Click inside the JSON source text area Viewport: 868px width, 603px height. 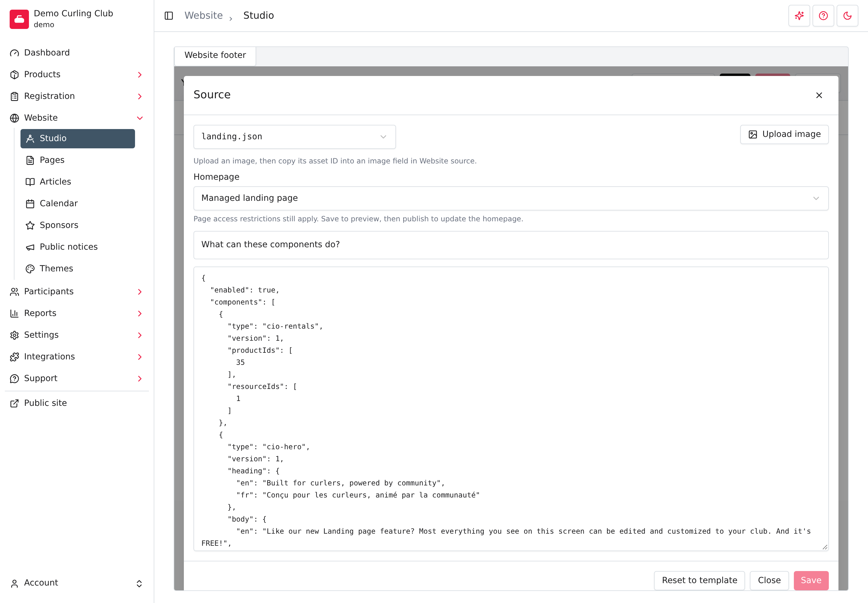point(511,409)
